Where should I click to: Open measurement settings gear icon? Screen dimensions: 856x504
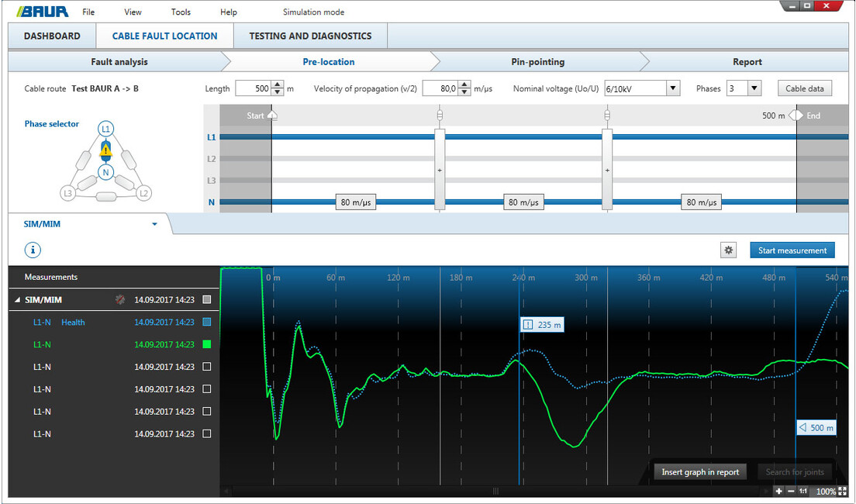[x=728, y=250]
